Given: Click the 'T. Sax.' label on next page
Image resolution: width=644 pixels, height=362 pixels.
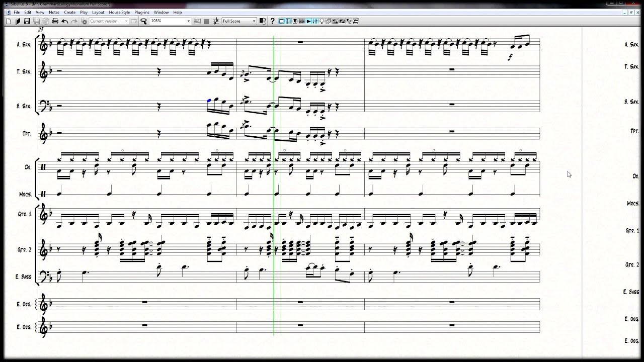Looking at the screenshot, I should (631, 66).
